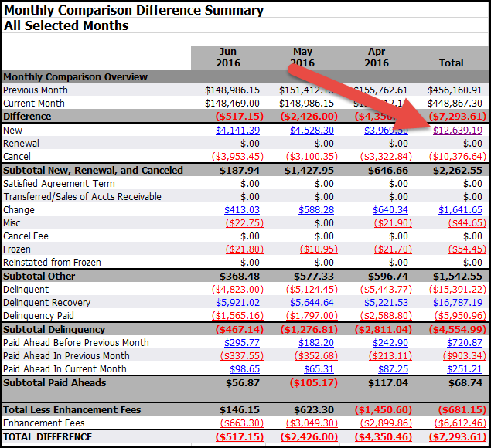This screenshot has width=491, height=448.
Task: Select the Frozen amount ($21.80) for Jun
Action: tap(243, 249)
